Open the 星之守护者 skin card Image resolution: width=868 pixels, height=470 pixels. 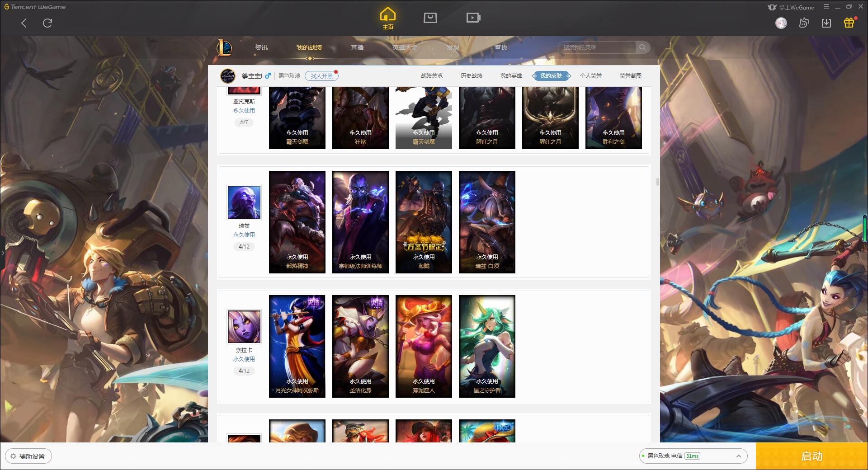(487, 346)
